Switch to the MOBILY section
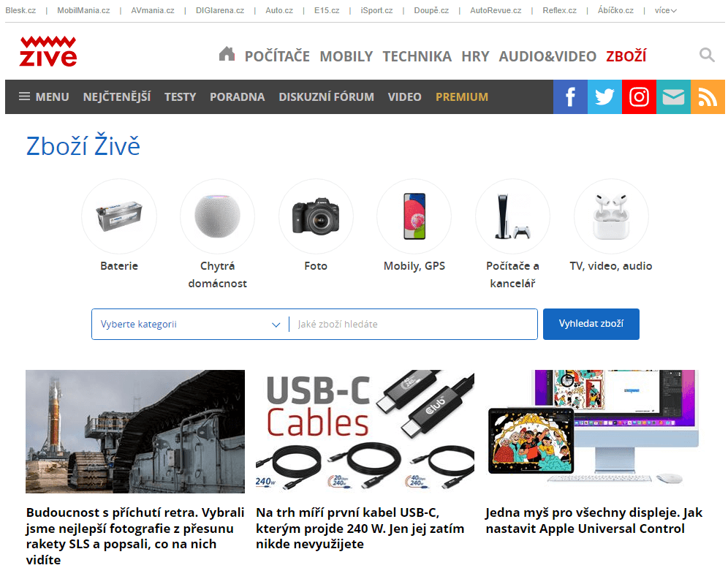Viewport: 728px width, 587px height. tap(346, 56)
